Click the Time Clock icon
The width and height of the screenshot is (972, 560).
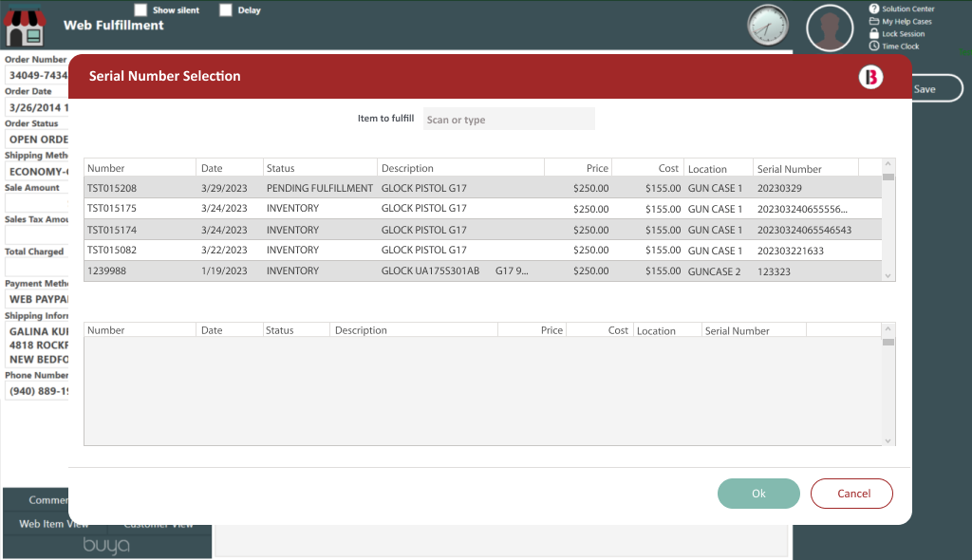(874, 46)
